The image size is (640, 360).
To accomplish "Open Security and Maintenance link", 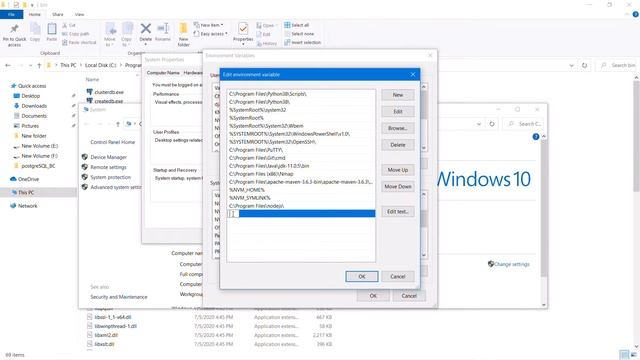I will 119,297.
